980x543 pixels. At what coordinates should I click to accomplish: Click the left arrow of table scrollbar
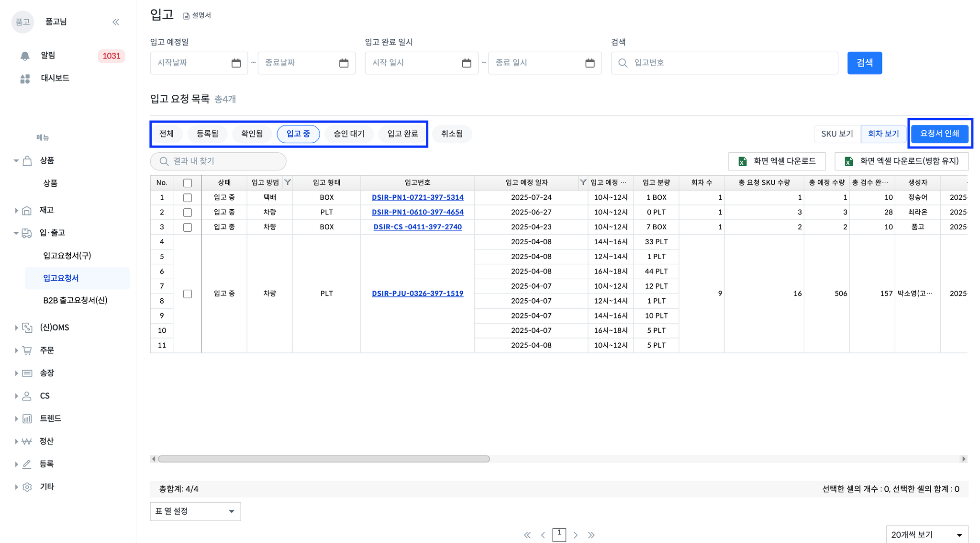(x=153, y=459)
